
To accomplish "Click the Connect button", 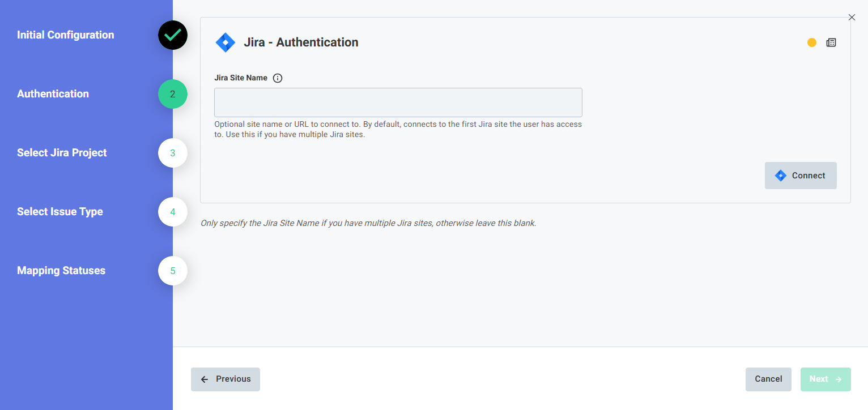I will tap(801, 176).
